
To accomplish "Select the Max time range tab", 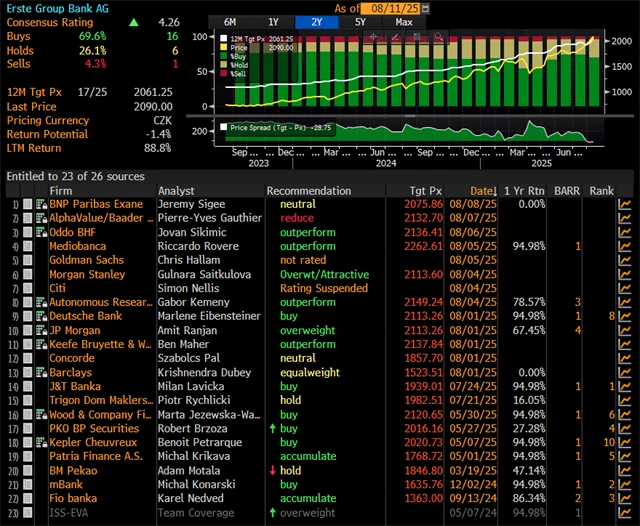I will pyautogui.click(x=404, y=21).
